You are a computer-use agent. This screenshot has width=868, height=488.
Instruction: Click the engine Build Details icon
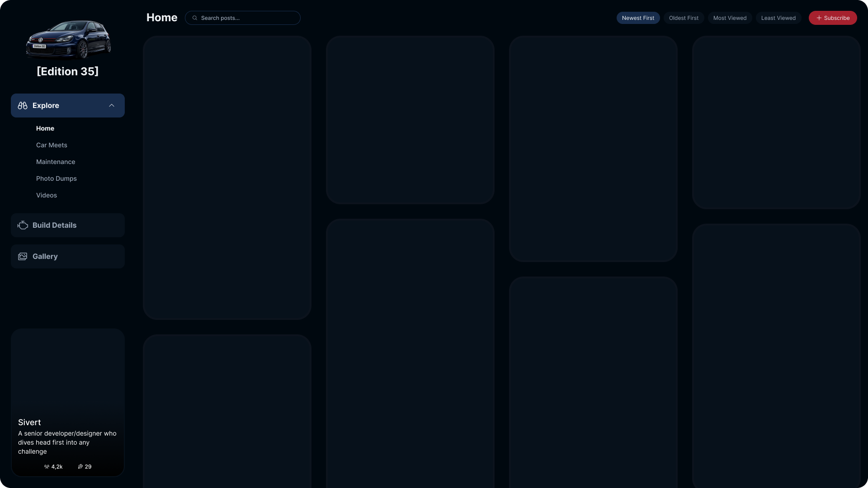[x=23, y=225]
